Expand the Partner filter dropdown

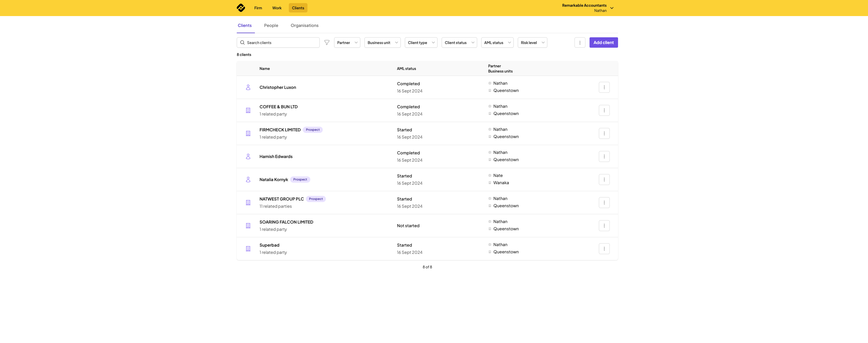[x=347, y=42]
